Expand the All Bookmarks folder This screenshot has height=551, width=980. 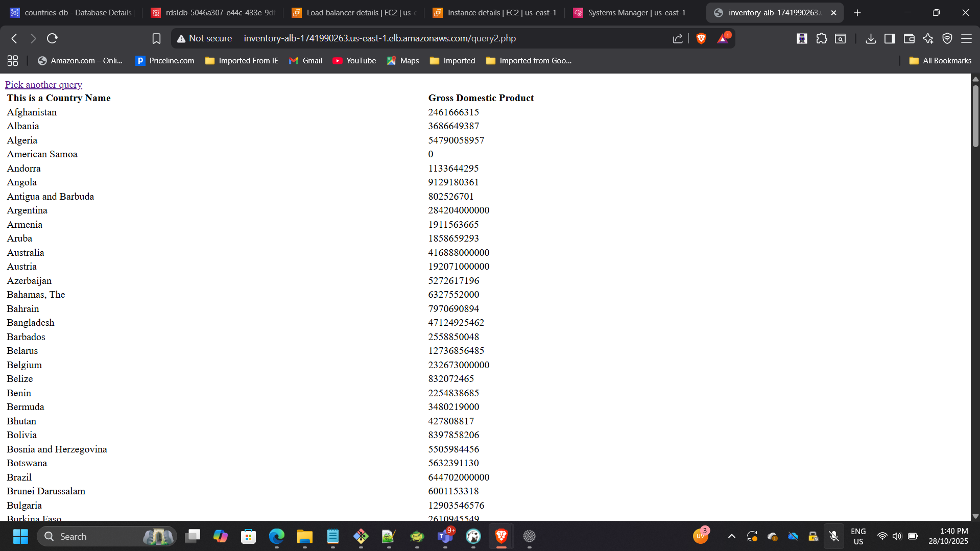coord(940,61)
